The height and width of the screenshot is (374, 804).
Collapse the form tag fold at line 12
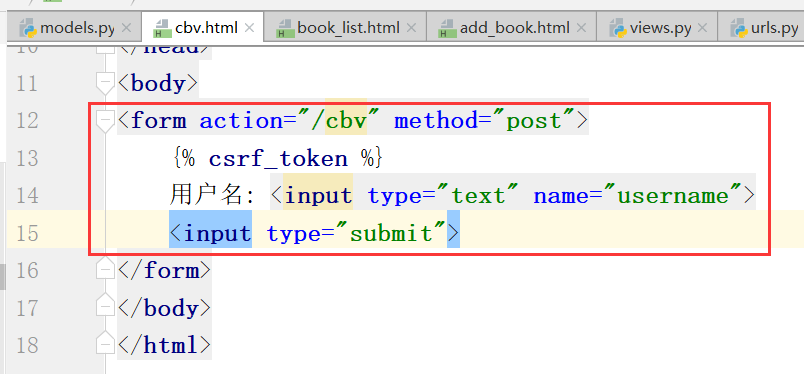click(x=105, y=121)
